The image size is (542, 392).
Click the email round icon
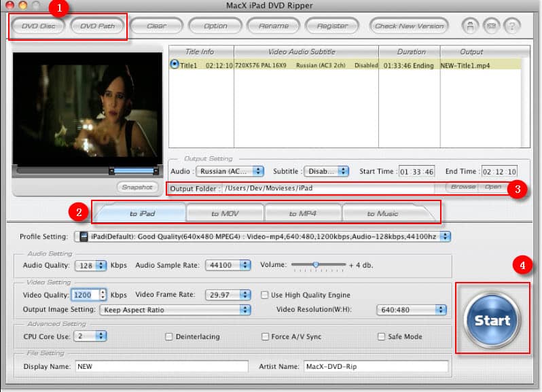click(x=491, y=26)
